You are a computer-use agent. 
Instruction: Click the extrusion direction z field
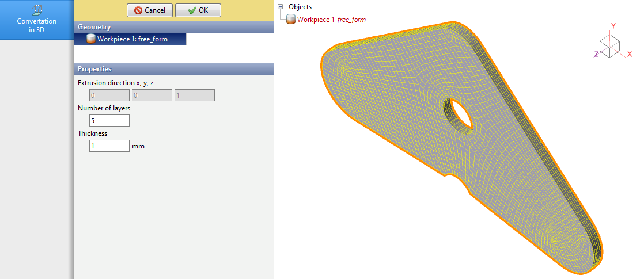195,95
